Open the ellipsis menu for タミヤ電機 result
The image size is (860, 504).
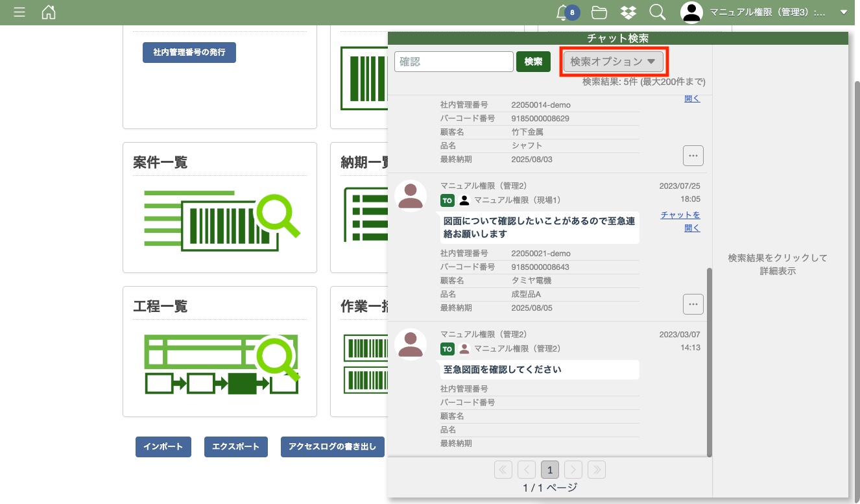[693, 304]
